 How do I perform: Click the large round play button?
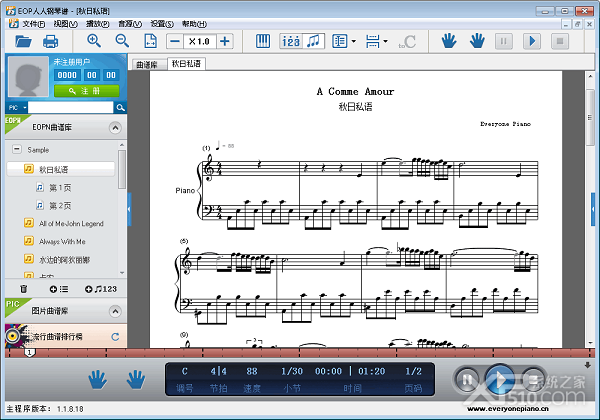500,380
